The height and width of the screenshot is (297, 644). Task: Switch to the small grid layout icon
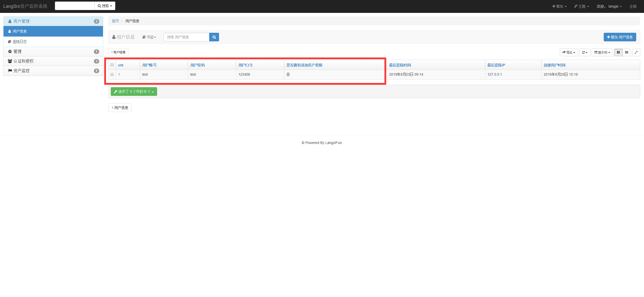tap(626, 52)
